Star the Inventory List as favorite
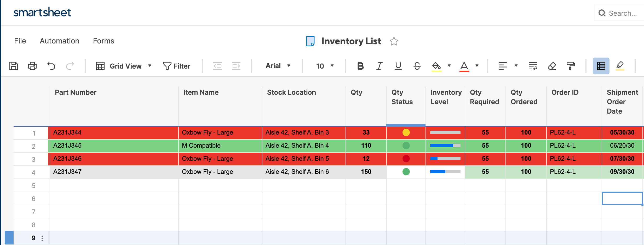The height and width of the screenshot is (245, 644). pyautogui.click(x=394, y=41)
